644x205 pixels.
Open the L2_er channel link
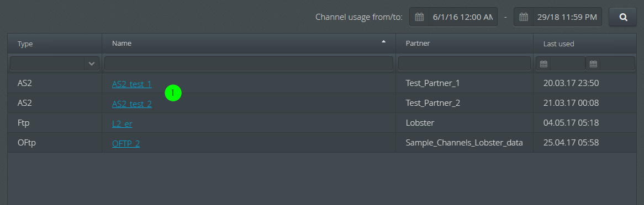click(122, 124)
